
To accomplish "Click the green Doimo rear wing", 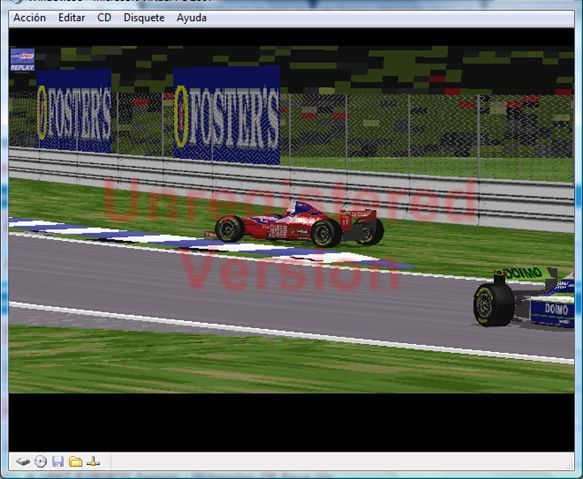I will [x=527, y=274].
